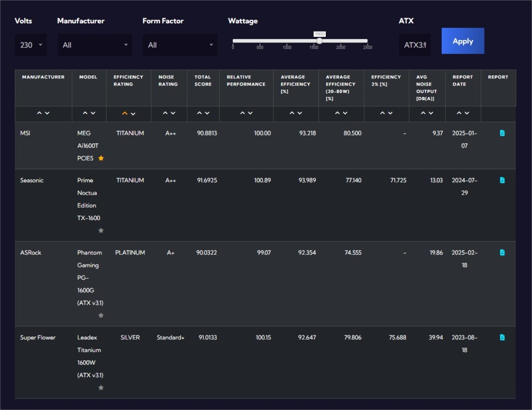Open the PDF report for Super Flower Leadex
The height and width of the screenshot is (410, 532).
point(502,337)
